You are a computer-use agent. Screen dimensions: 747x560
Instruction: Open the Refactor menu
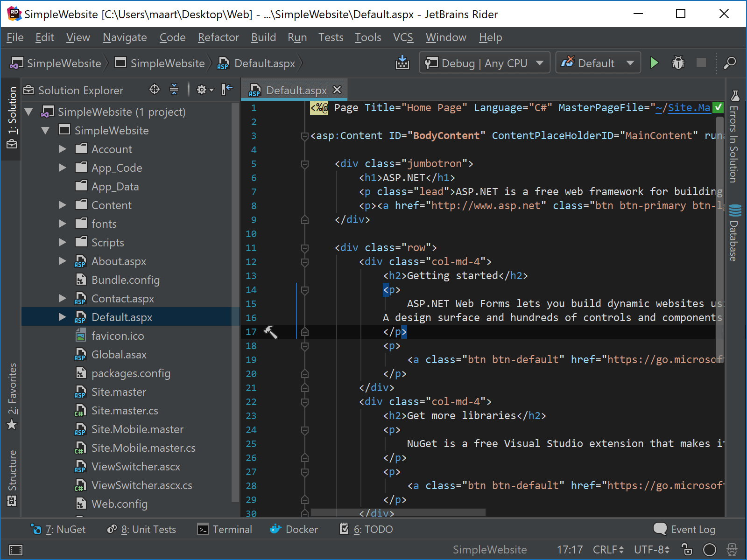point(218,37)
